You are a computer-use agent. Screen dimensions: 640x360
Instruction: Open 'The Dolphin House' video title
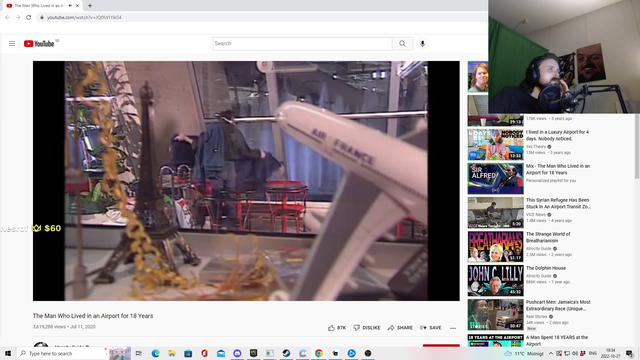click(x=546, y=268)
